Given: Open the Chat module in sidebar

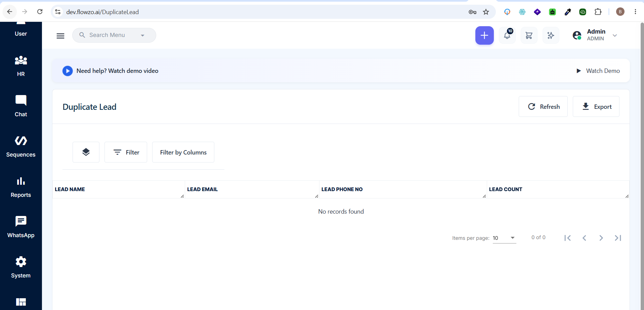Looking at the screenshot, I should [x=21, y=106].
